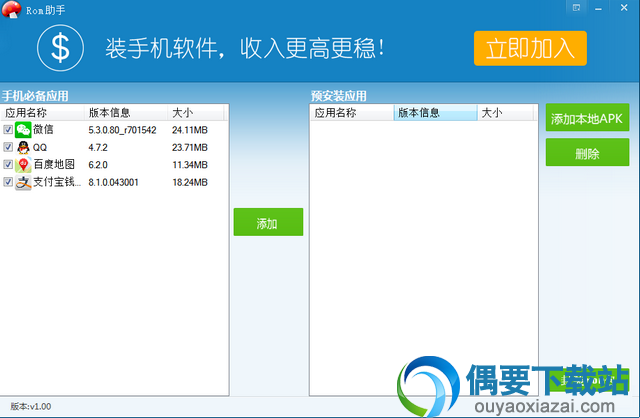Open the title bar menu icon
This screenshot has width=640, height=418.
pyautogui.click(x=576, y=8)
